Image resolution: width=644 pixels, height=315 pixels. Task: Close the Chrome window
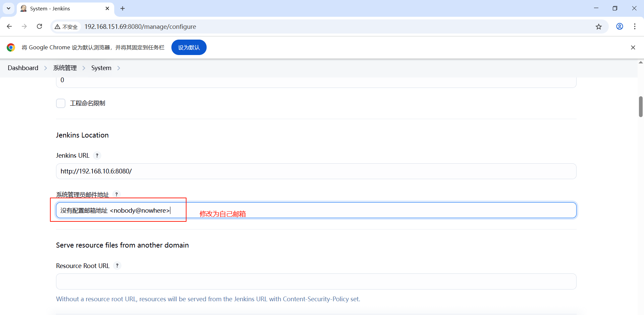(634, 8)
